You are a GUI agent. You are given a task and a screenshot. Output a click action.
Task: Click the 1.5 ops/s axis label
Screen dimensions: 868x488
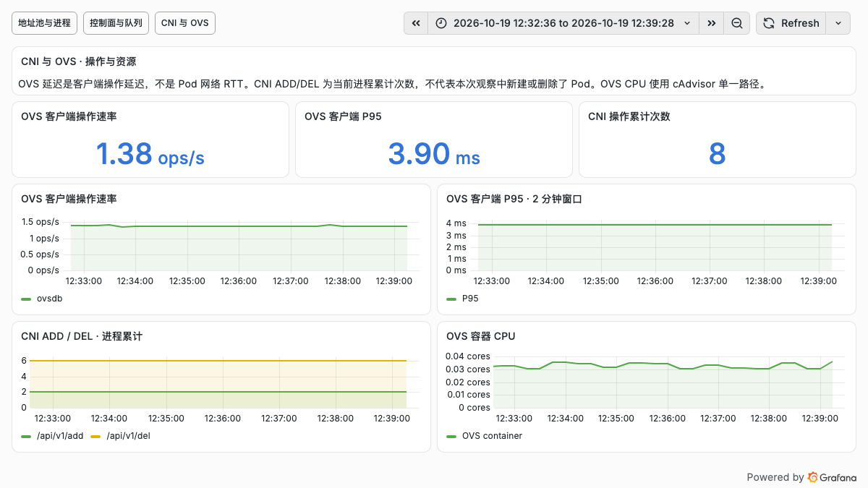(x=40, y=222)
